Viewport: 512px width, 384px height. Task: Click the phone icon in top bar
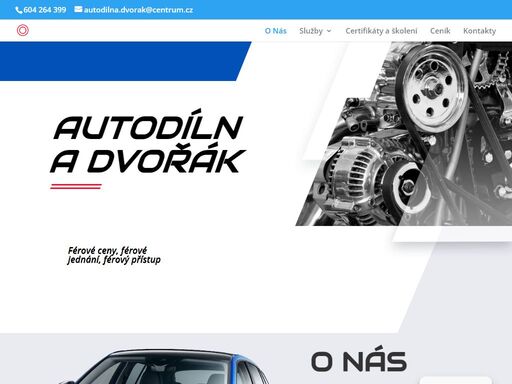19,10
